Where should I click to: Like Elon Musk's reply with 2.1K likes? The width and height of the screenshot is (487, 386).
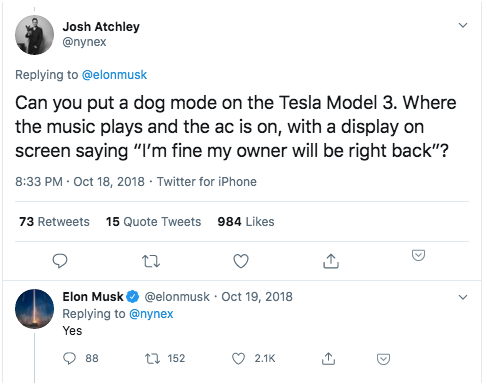pyautogui.click(x=238, y=359)
